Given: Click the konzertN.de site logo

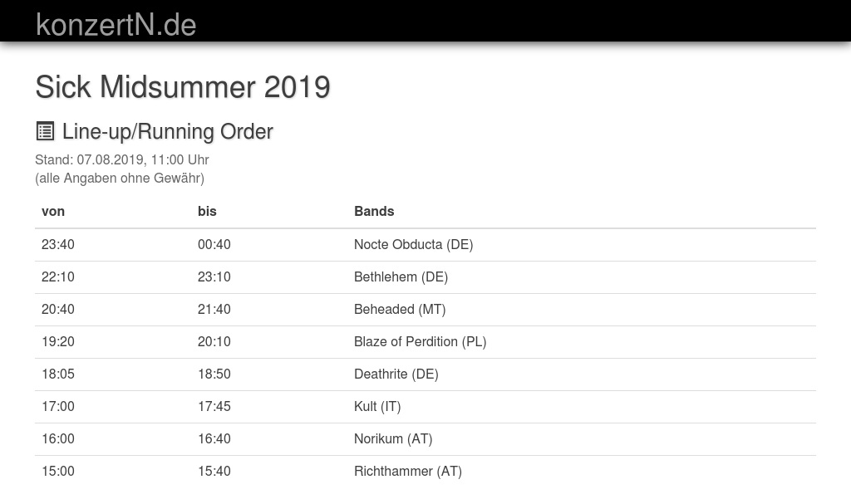Looking at the screenshot, I should (x=116, y=25).
